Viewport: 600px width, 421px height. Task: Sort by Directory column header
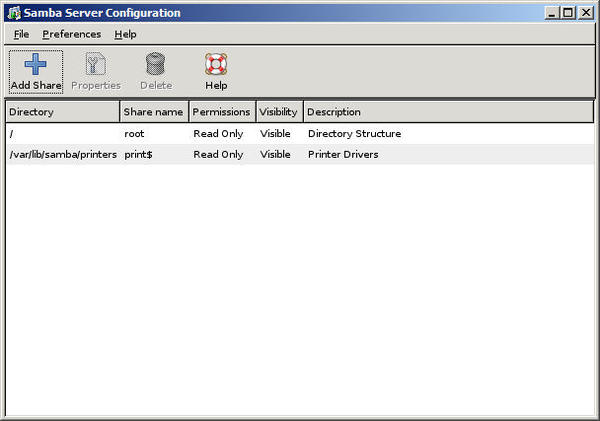(x=63, y=112)
